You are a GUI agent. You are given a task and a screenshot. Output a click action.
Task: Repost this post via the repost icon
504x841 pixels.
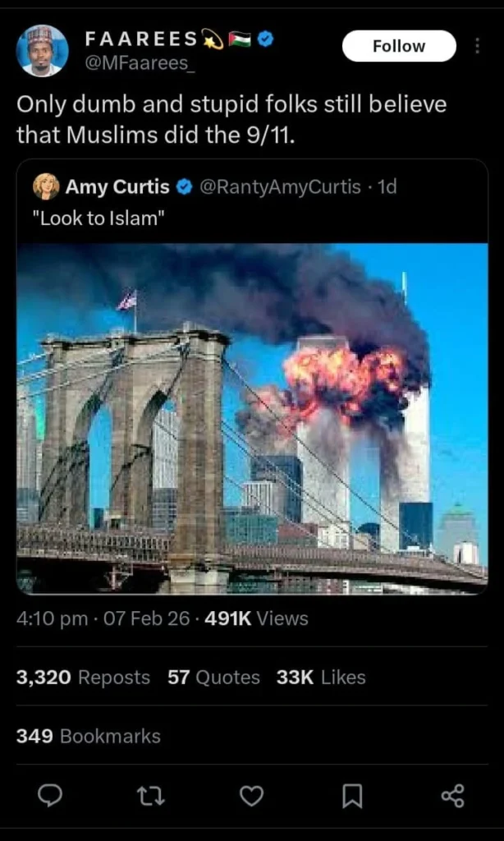point(150,795)
